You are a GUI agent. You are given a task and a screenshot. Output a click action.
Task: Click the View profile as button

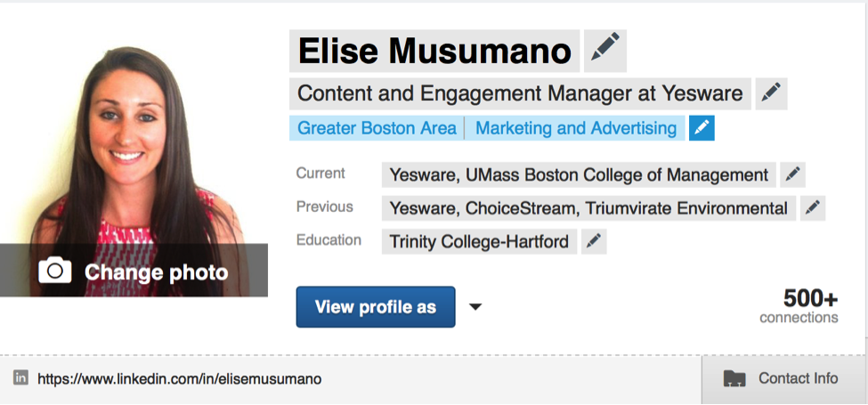pyautogui.click(x=376, y=307)
